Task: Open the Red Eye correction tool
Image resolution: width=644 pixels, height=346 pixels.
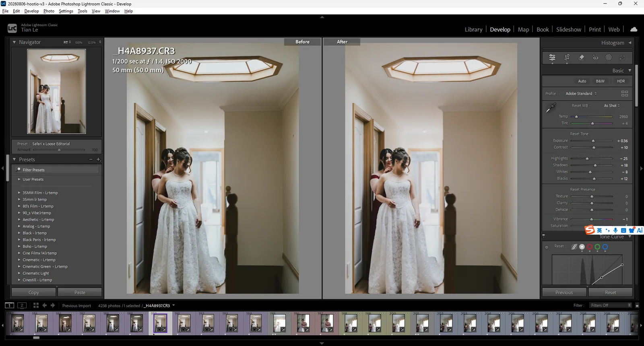Action: pos(595,58)
